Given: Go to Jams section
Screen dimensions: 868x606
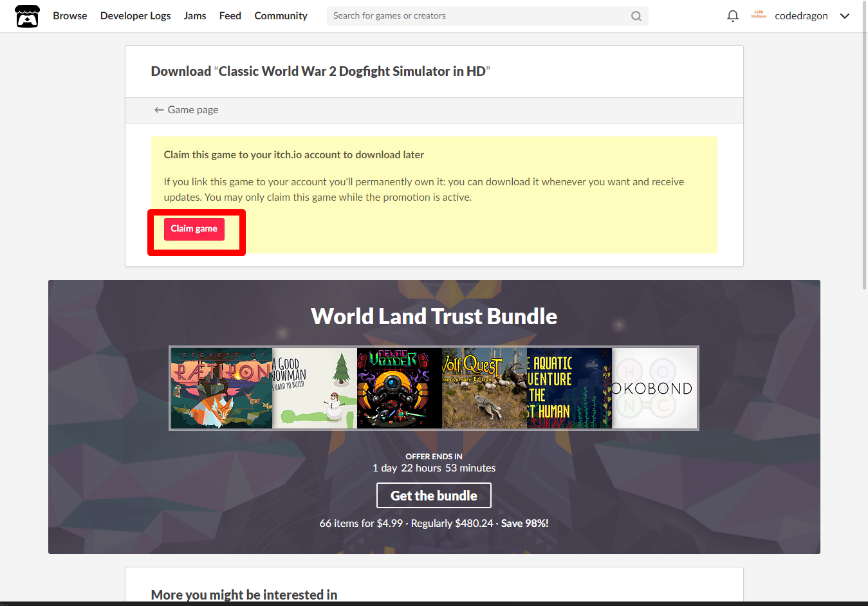Looking at the screenshot, I should [195, 16].
